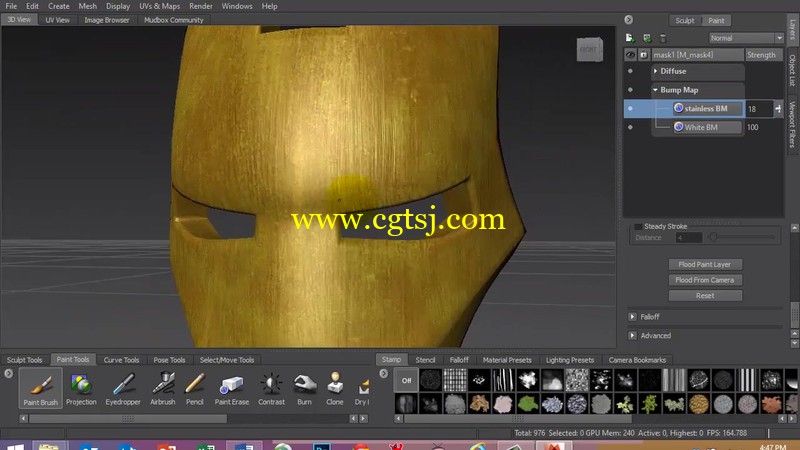Switch layers panel to Paint mode
The height and width of the screenshot is (450, 800).
716,20
